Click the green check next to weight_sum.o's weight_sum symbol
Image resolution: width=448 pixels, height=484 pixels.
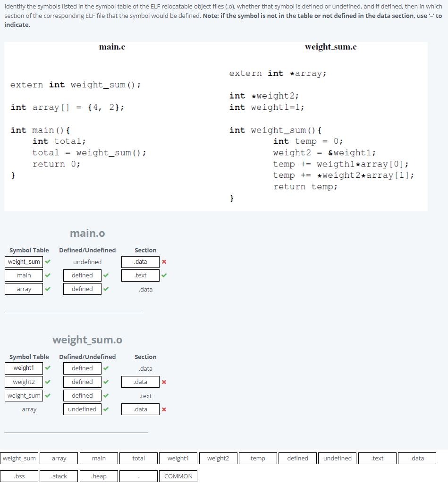pyautogui.click(x=48, y=395)
